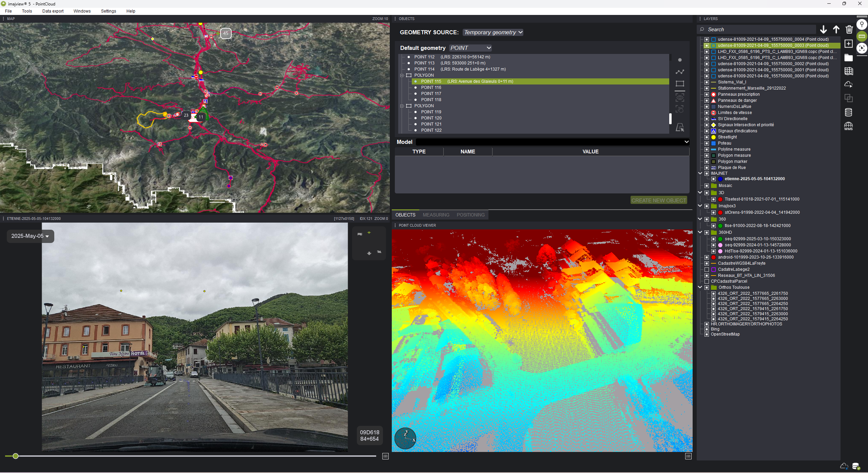This screenshot has height=473, width=868.
Task: Open the folder icon in Layers toolbar
Action: pos(848,58)
